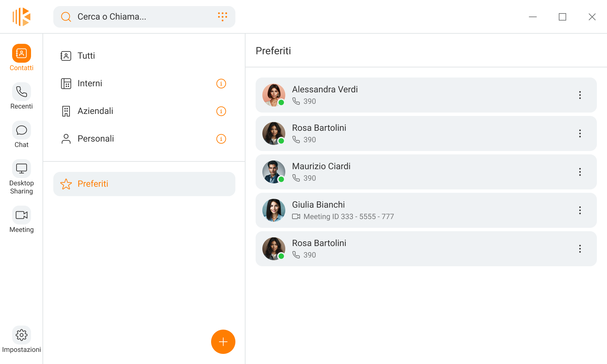Switch to Aziendali contacts
The height and width of the screenshot is (364, 607).
click(95, 111)
